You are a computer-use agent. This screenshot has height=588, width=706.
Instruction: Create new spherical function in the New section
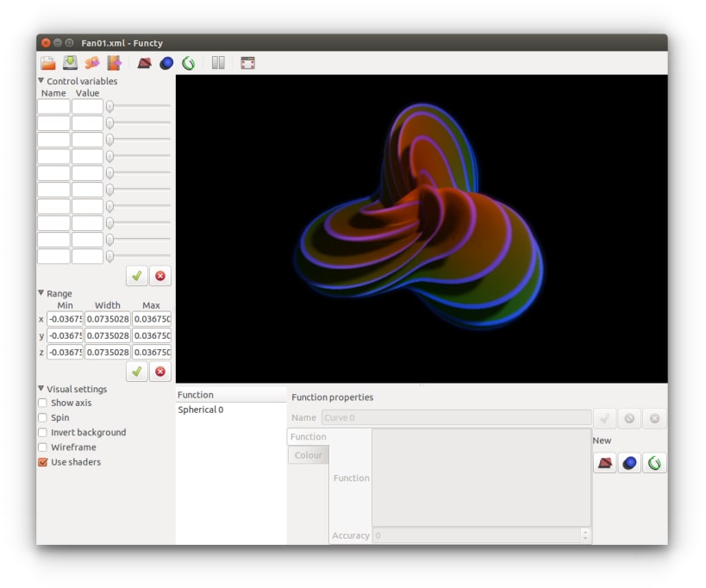point(629,463)
